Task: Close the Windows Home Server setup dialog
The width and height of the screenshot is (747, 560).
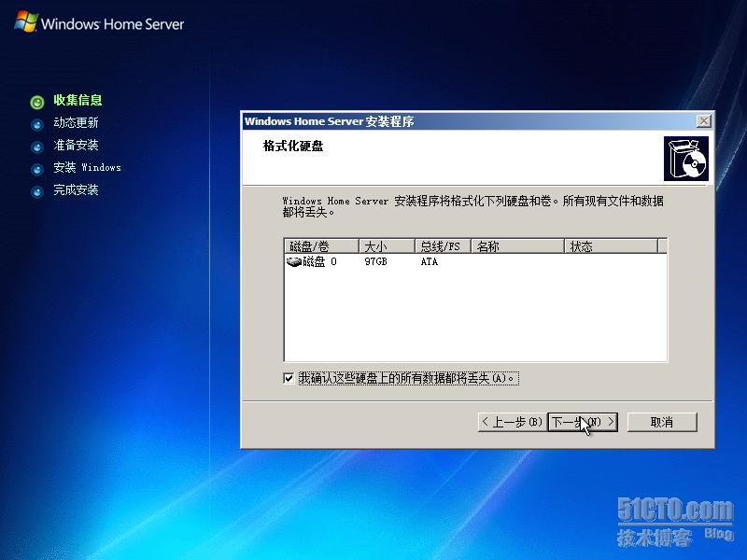Action: click(704, 121)
